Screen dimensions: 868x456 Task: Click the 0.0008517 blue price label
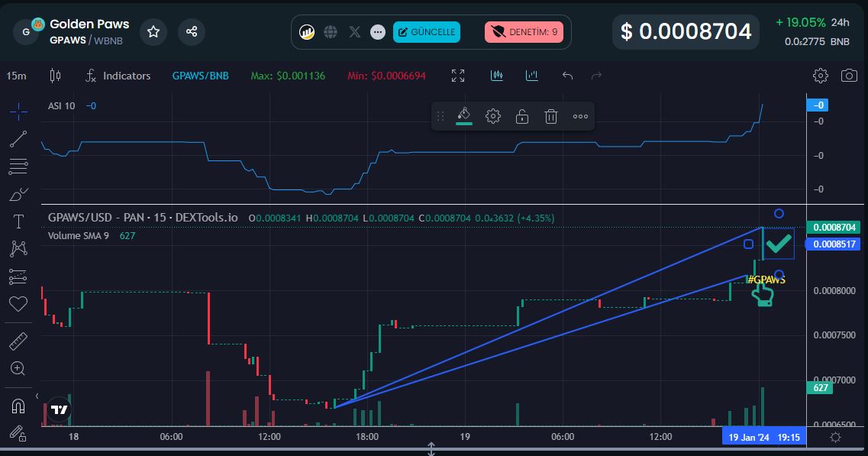pos(834,244)
